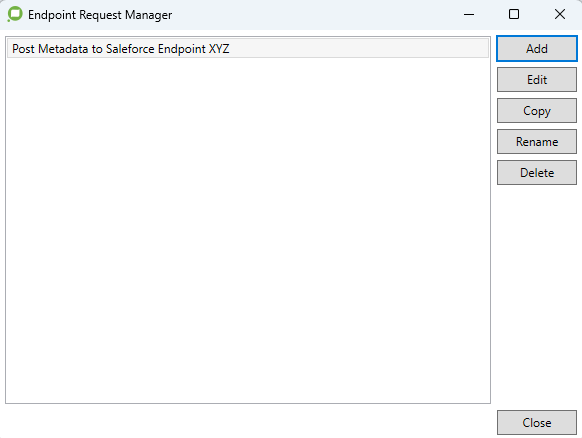Duplicate the request using the Copy button
The width and height of the screenshot is (582, 438).
[537, 111]
